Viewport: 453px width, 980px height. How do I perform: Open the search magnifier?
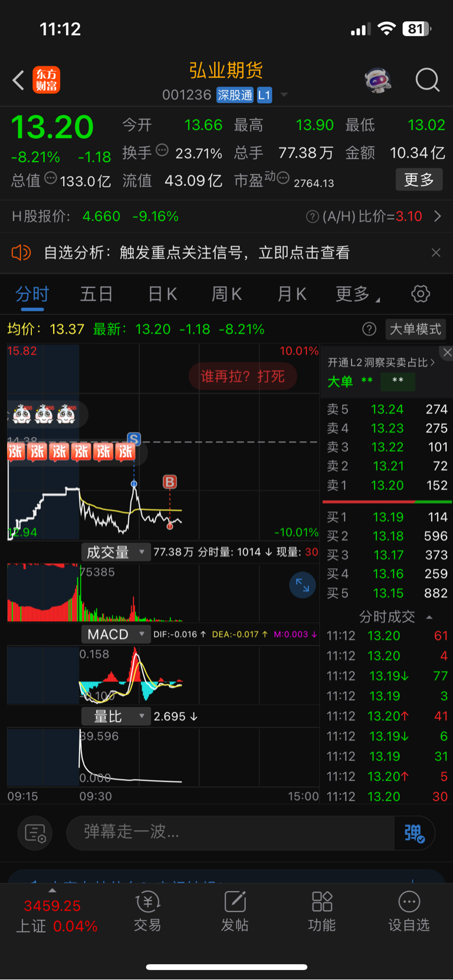pos(428,80)
